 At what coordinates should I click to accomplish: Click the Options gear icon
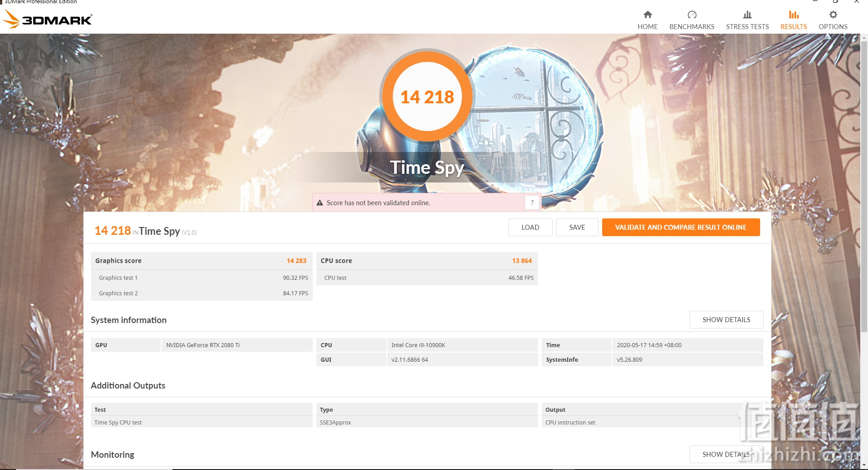pos(833,15)
